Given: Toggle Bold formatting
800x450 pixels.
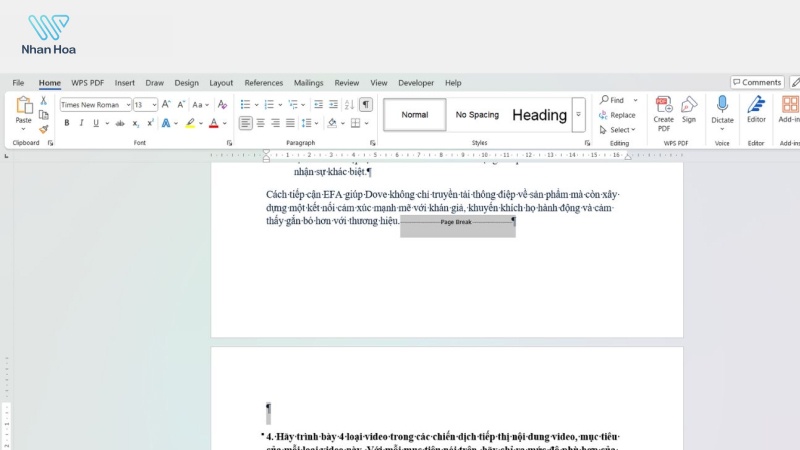Looking at the screenshot, I should pyautogui.click(x=66, y=123).
